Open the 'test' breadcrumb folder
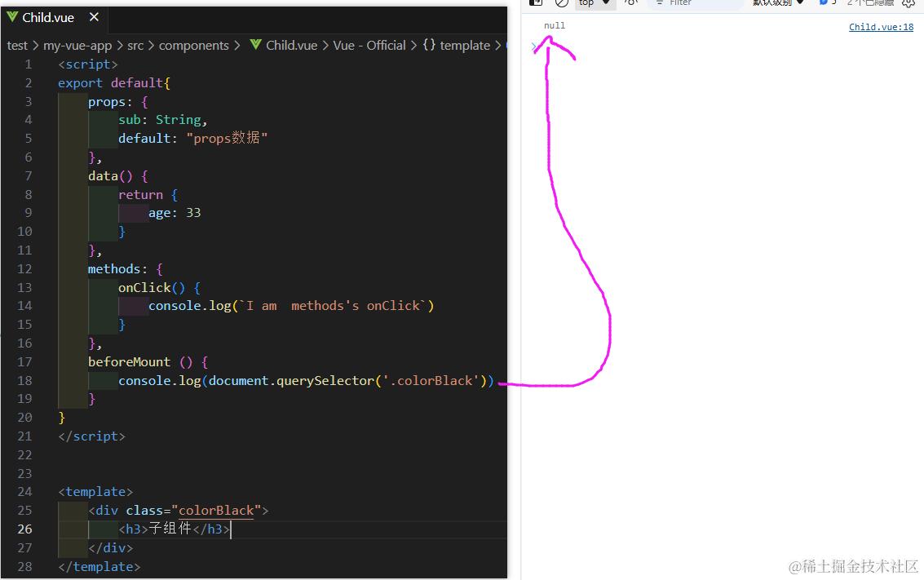The width and height of the screenshot is (924, 580). [x=17, y=46]
